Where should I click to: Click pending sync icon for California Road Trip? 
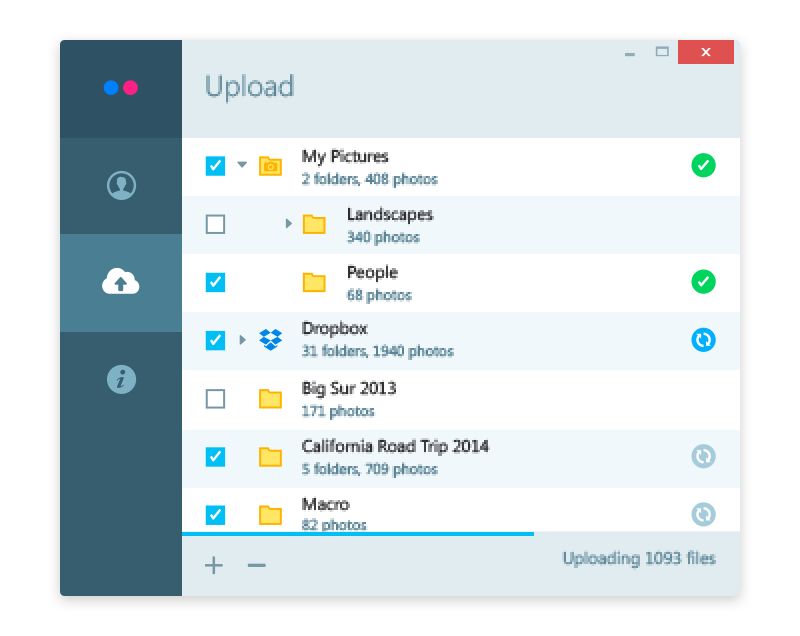click(703, 456)
